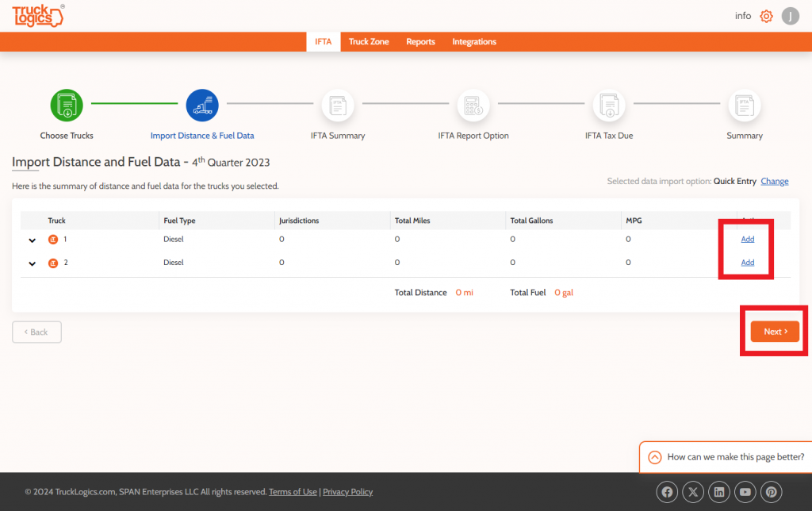Click the Total Distance 0 mi value
Image resolution: width=812 pixels, height=511 pixels.
(x=465, y=292)
